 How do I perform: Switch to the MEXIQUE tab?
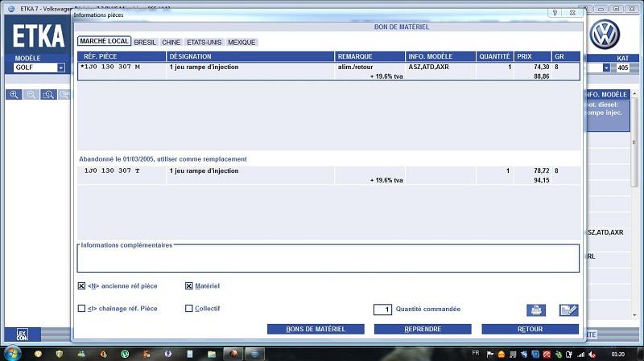pyautogui.click(x=242, y=43)
